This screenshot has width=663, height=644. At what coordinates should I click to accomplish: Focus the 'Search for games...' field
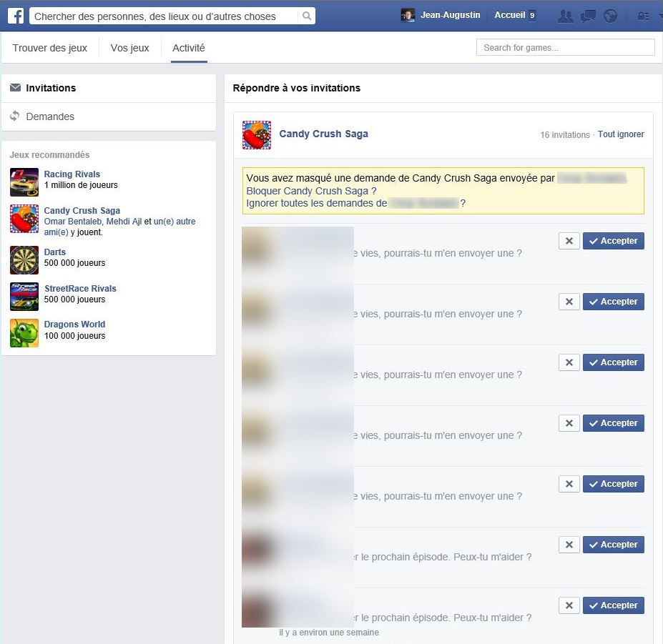pos(565,47)
